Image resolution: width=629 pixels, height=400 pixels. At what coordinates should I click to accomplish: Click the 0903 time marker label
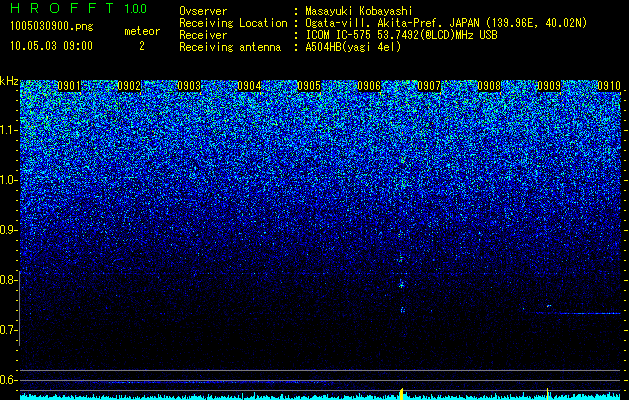click(189, 86)
